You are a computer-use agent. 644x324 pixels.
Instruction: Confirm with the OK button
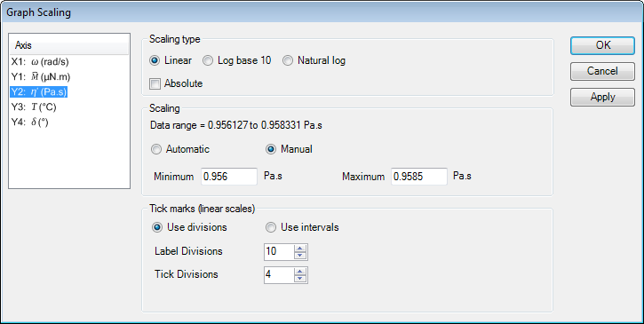(x=602, y=45)
